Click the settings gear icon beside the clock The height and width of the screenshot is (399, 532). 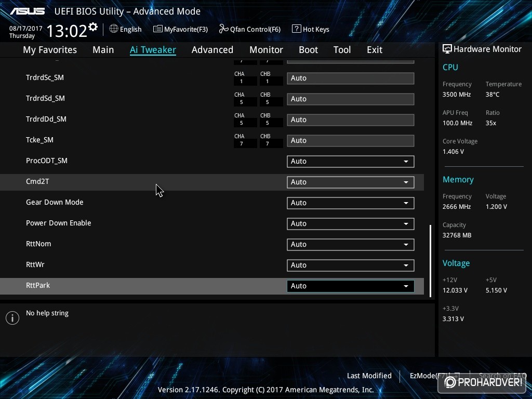(x=93, y=26)
